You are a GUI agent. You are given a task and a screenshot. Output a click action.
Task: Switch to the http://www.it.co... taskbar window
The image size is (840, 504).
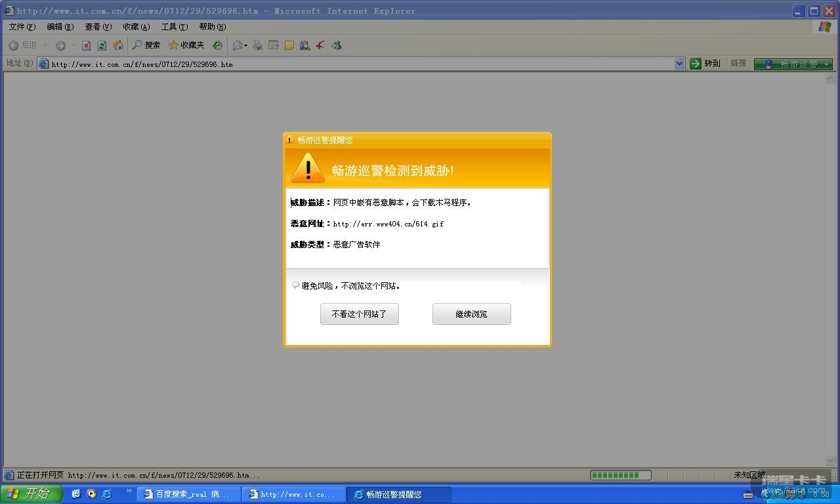pyautogui.click(x=293, y=494)
